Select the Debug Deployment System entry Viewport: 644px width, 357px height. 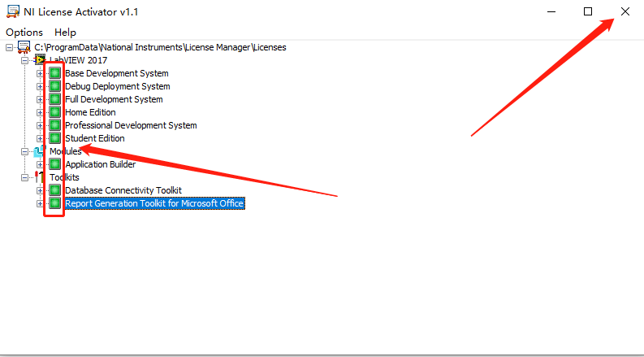(118, 86)
